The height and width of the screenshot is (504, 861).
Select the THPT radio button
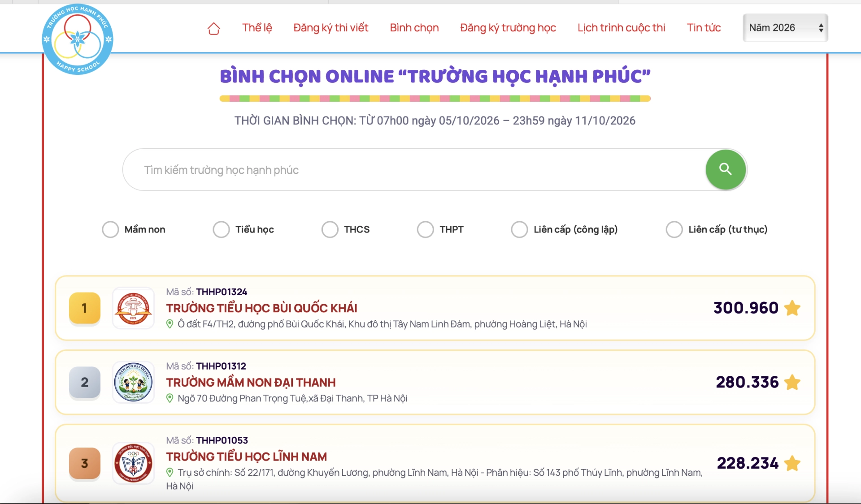425,229
